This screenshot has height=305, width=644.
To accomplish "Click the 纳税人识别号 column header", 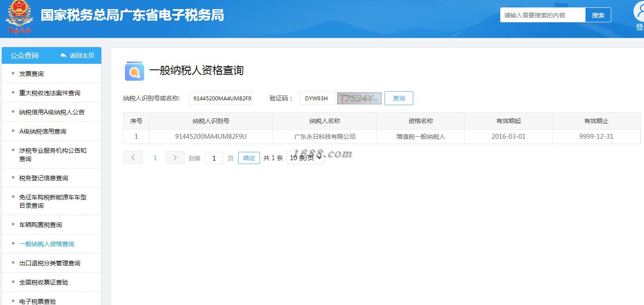I will 211,121.
